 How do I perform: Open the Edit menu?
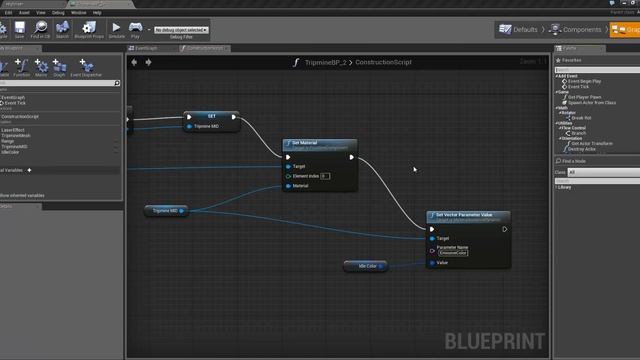click(8, 13)
